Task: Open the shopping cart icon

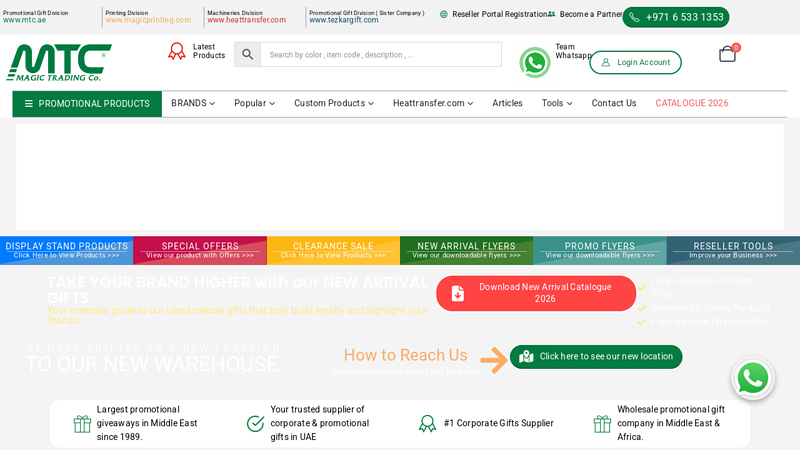Action: (727, 54)
